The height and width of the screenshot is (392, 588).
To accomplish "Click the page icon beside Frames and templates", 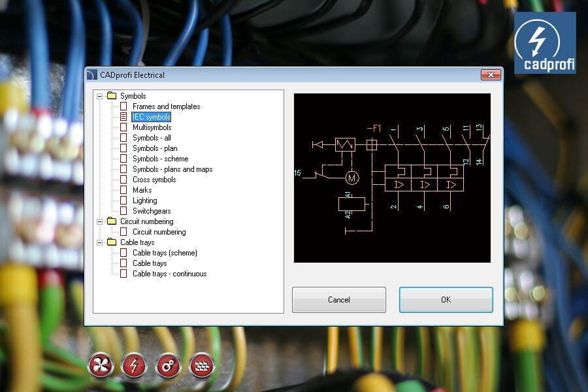I will (123, 106).
